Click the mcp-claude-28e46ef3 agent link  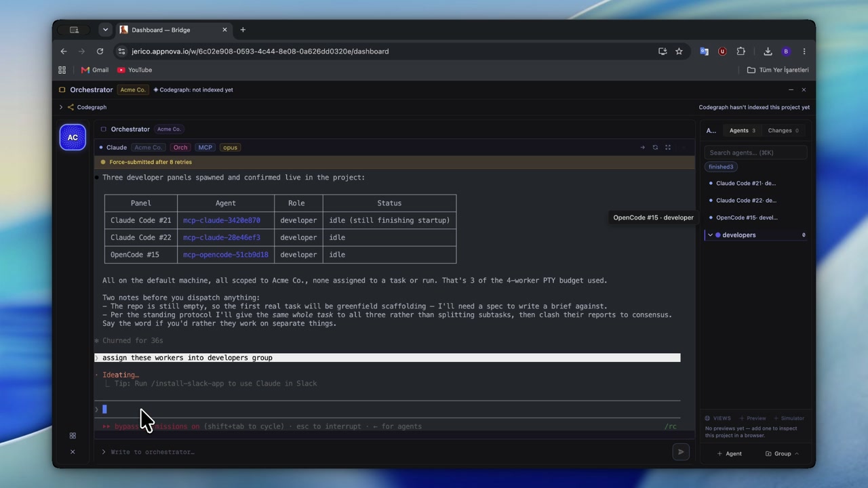click(x=222, y=237)
